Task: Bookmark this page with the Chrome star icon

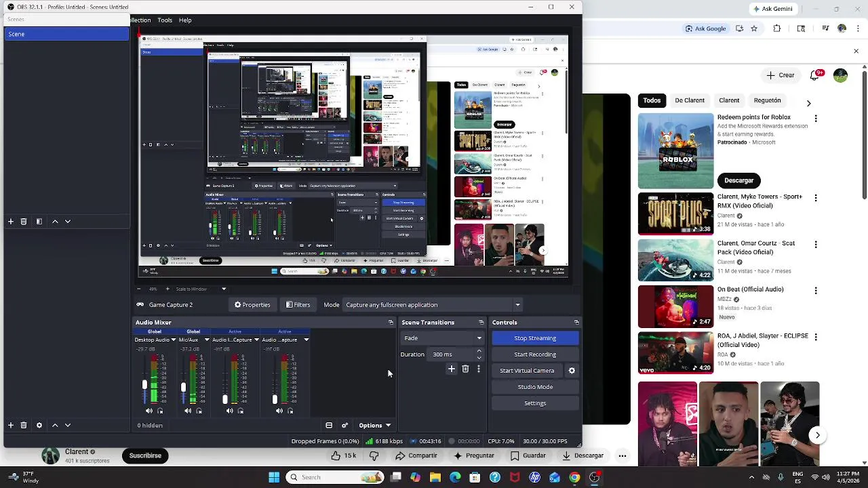Action: click(754, 28)
